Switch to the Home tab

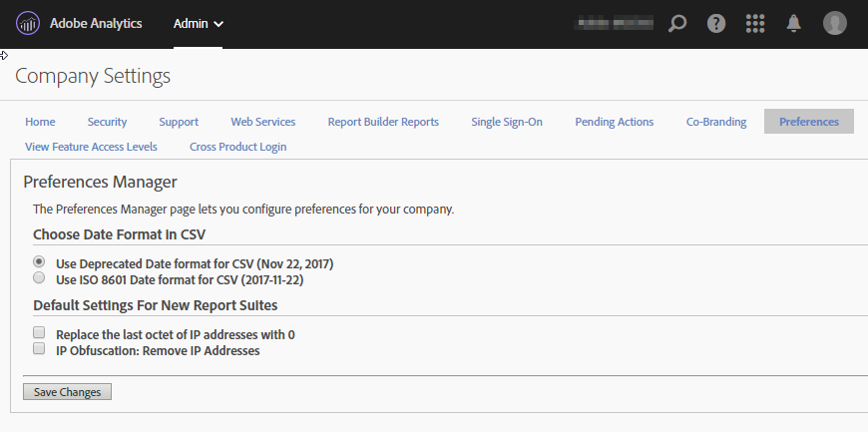40,122
